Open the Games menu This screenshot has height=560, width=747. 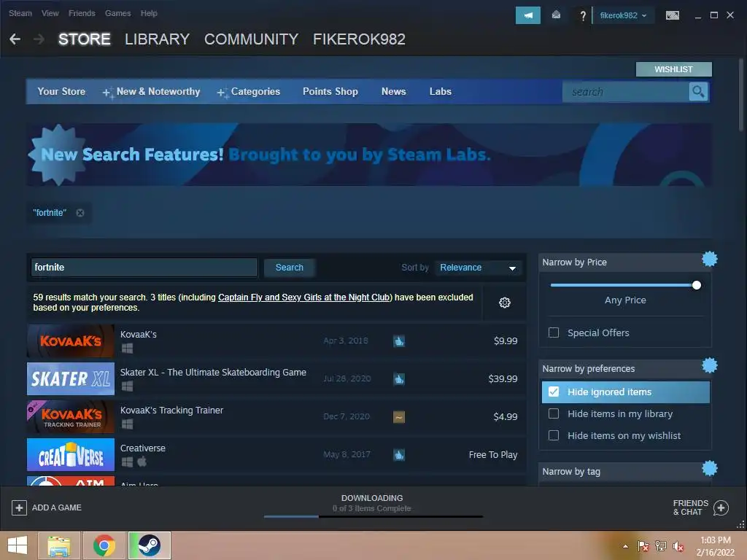pos(117,13)
